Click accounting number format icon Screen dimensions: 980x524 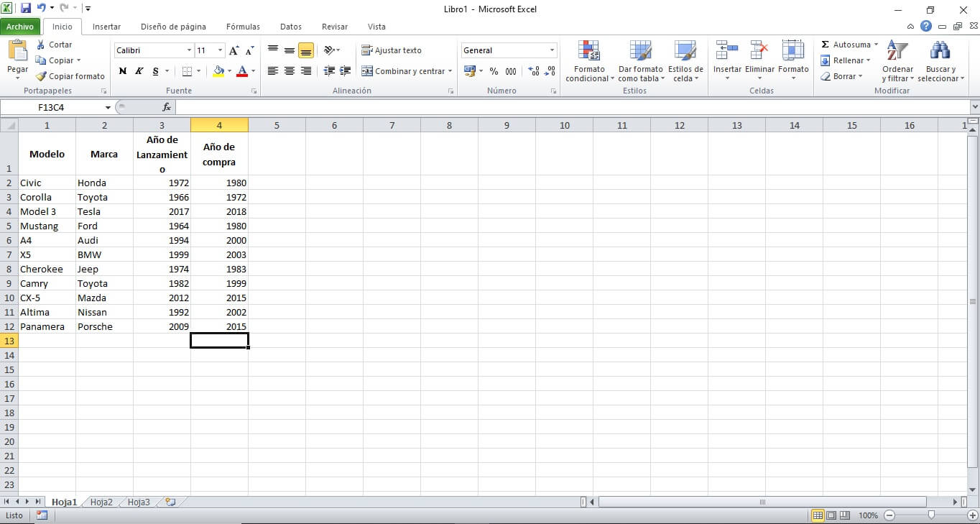(x=469, y=71)
